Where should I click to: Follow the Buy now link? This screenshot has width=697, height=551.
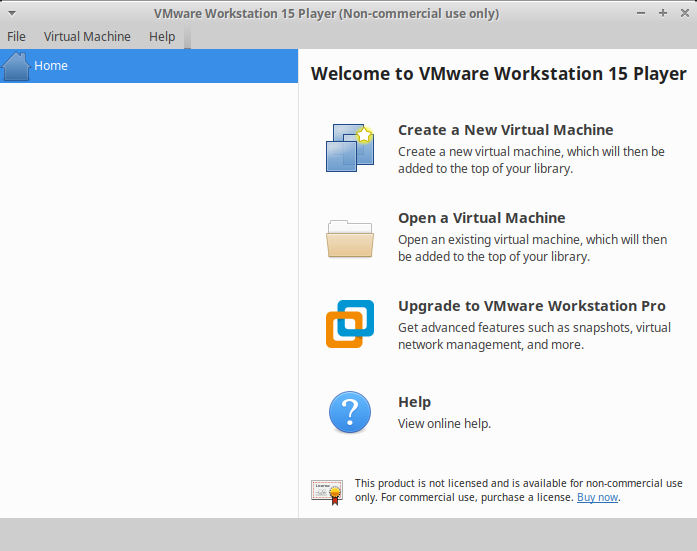[597, 497]
